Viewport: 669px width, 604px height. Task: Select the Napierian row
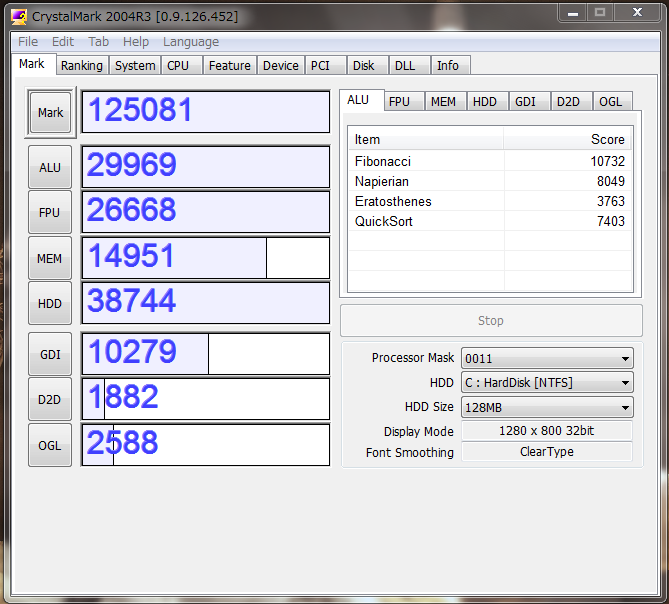490,181
